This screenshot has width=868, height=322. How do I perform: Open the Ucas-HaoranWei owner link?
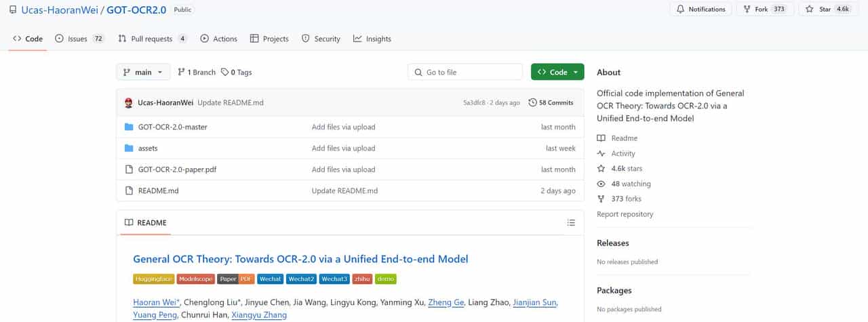click(x=60, y=9)
